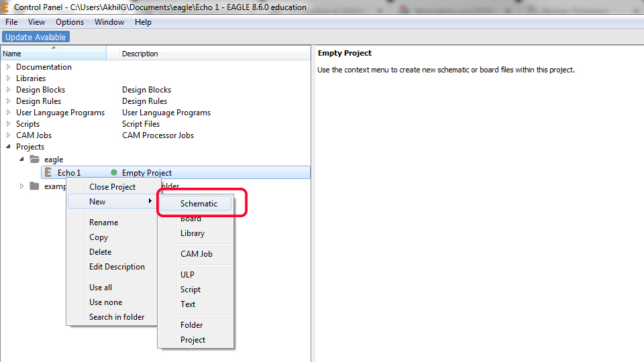Choose Copy in the context menu
644x362 pixels.
[112, 237]
